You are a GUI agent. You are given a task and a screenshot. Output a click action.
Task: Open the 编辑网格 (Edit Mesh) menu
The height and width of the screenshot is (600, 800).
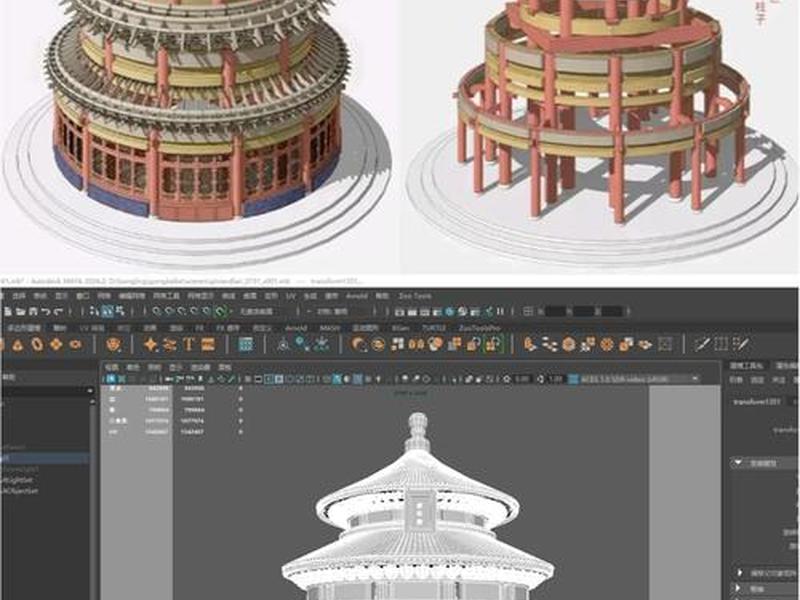[132, 296]
